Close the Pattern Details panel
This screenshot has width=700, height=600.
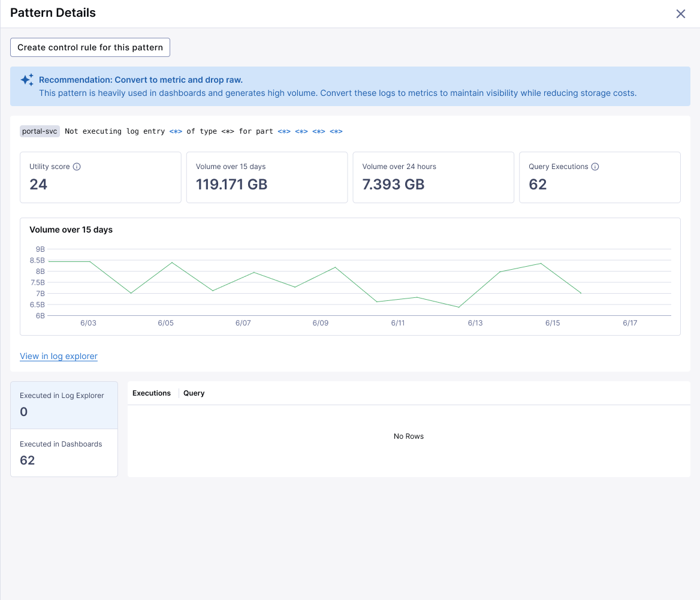click(680, 14)
